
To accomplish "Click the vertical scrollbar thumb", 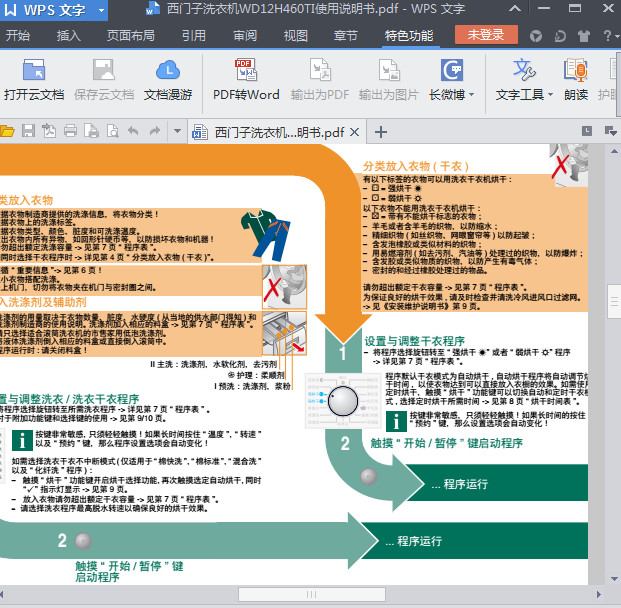I will pyautogui.click(x=614, y=301).
